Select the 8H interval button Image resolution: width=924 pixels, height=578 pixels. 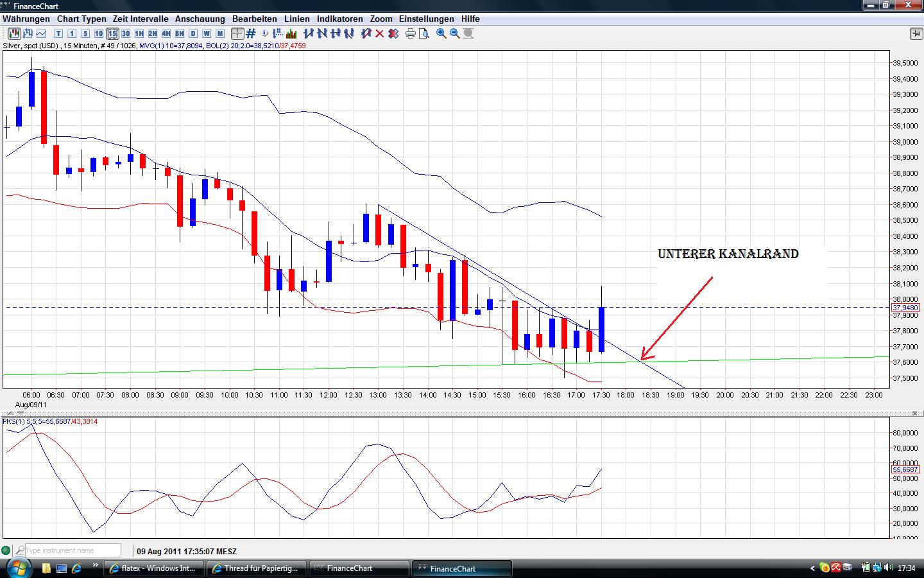point(180,33)
